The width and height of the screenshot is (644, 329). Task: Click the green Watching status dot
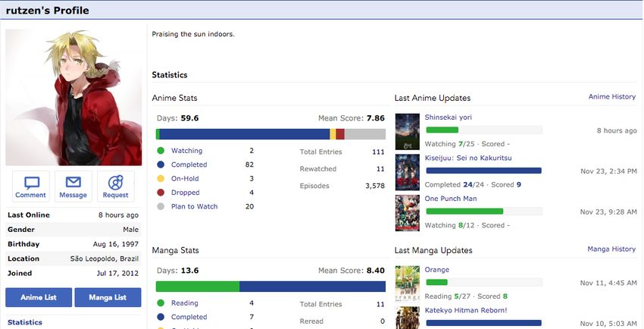[x=161, y=151]
